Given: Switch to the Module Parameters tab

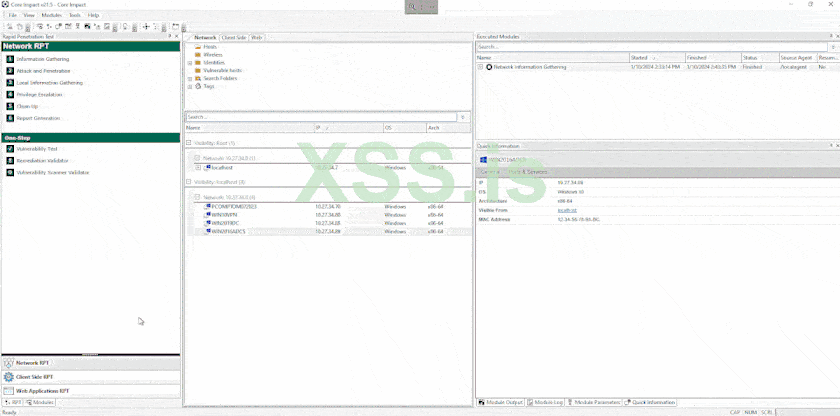Looking at the screenshot, I should coord(594,402).
